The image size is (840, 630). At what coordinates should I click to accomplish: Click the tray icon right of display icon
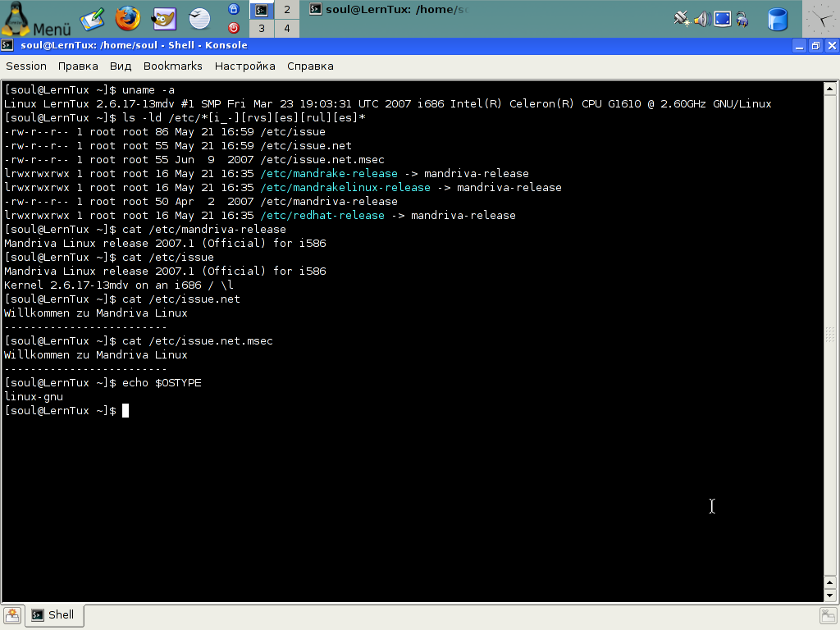[x=742, y=20]
